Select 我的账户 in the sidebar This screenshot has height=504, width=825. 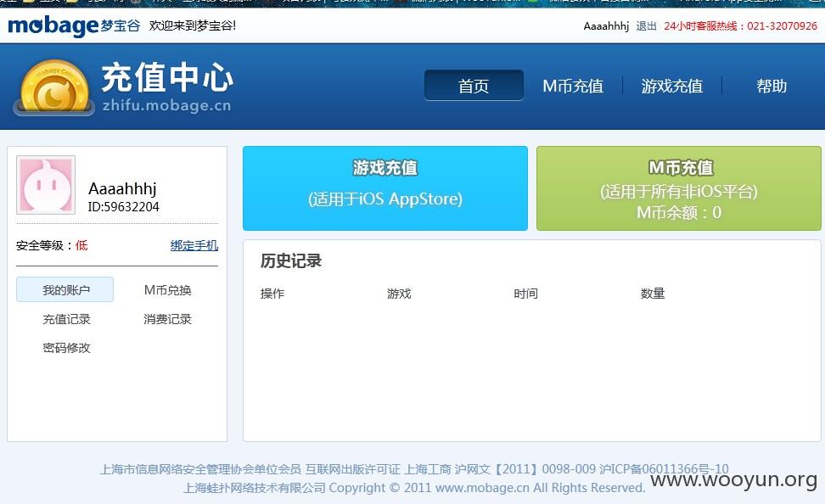tap(65, 289)
